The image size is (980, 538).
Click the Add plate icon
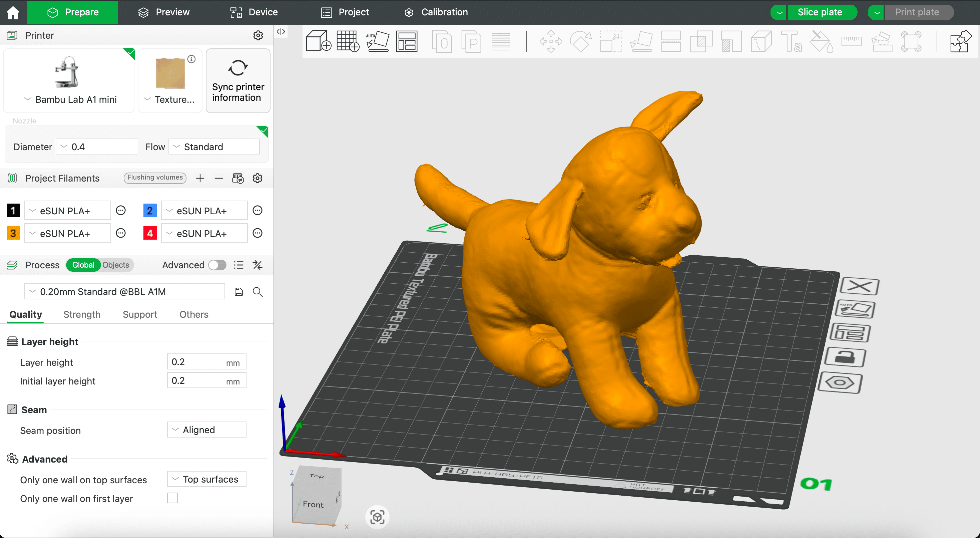347,41
